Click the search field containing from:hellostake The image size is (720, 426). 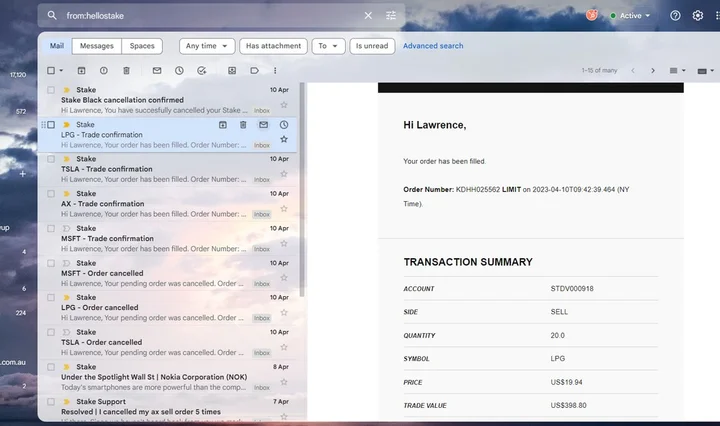point(200,16)
